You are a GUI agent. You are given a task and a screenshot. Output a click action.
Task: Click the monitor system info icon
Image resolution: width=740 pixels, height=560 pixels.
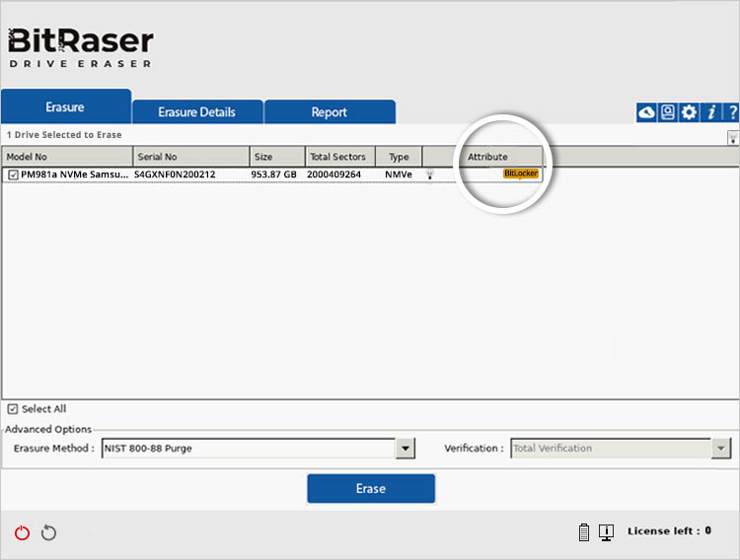(x=606, y=532)
